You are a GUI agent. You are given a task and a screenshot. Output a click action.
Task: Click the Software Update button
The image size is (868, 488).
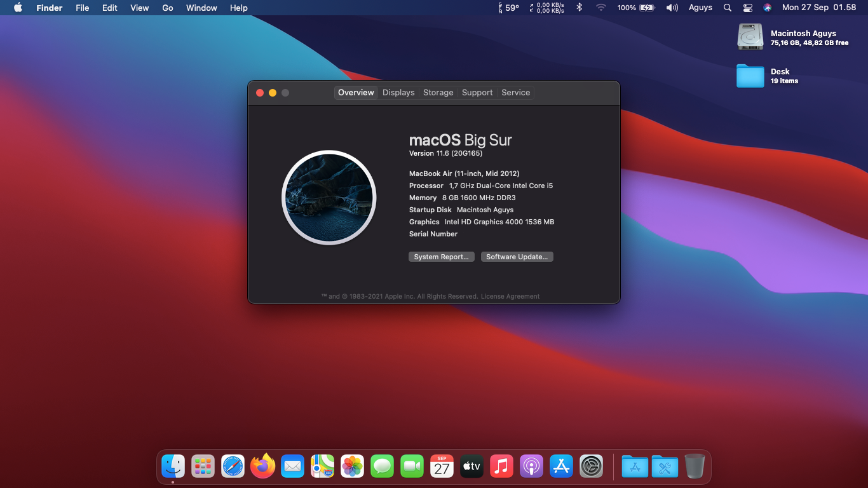(517, 257)
